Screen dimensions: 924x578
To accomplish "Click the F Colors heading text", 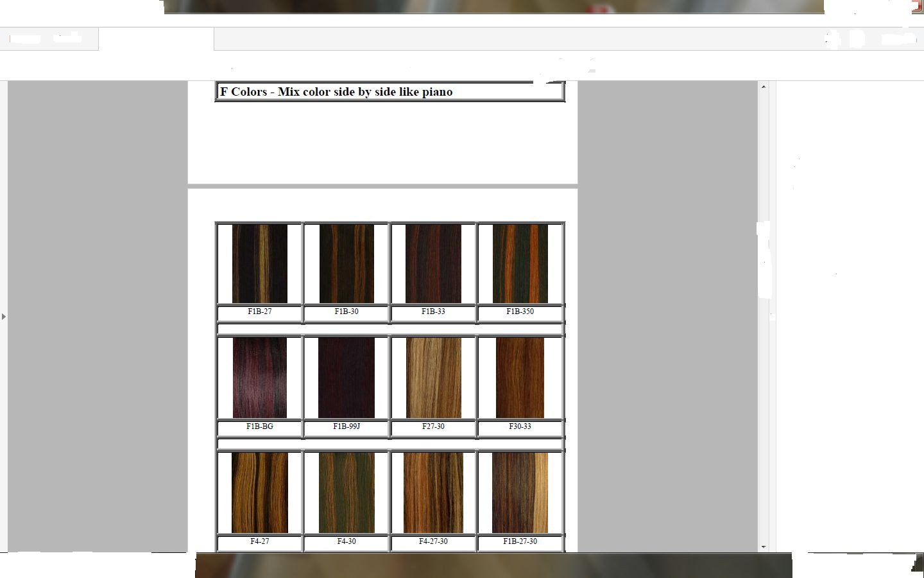I will pos(336,92).
